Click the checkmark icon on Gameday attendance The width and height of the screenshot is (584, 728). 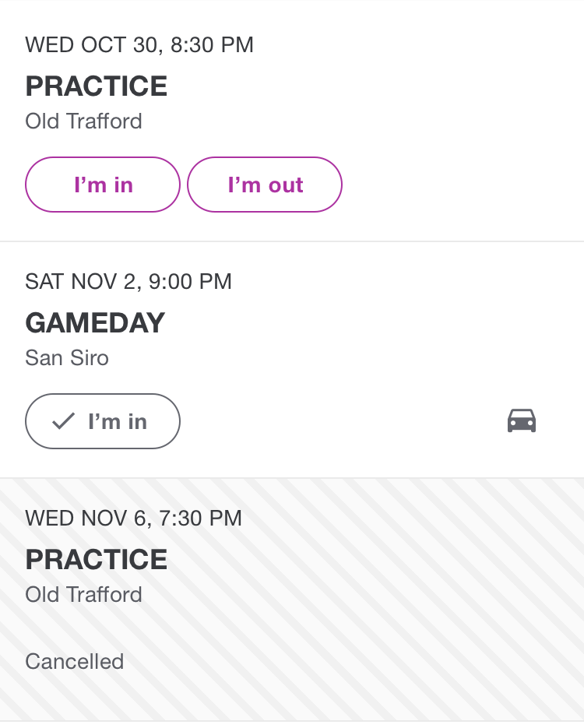(x=63, y=421)
